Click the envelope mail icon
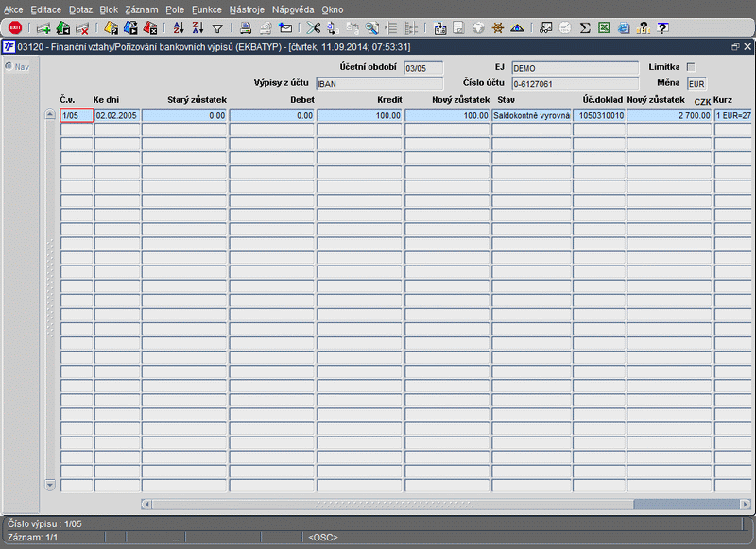 (285, 28)
